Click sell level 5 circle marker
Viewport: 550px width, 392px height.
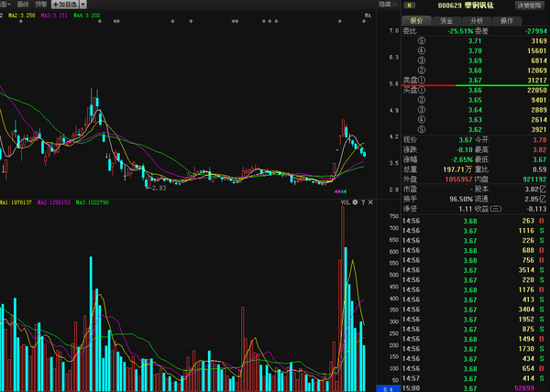[x=422, y=41]
